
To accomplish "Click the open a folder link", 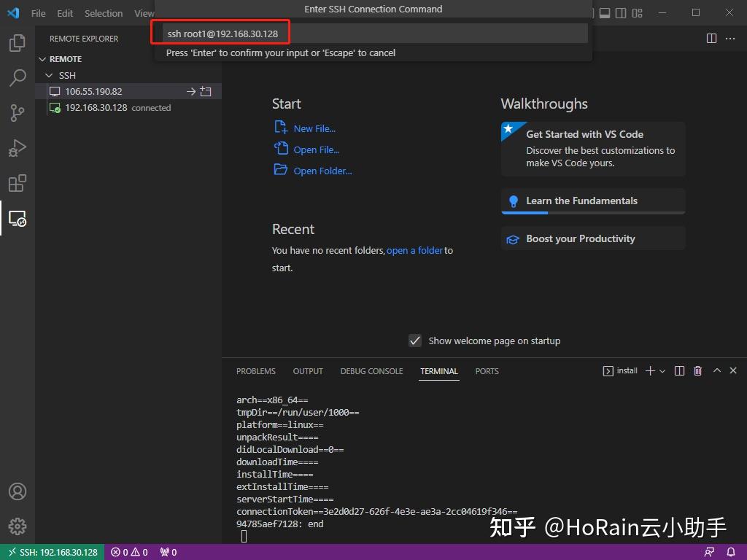I will (x=414, y=250).
